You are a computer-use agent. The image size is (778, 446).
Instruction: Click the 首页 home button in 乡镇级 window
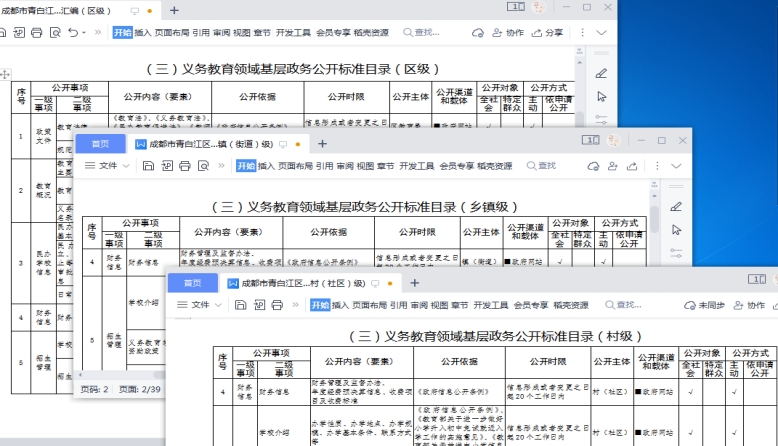click(100, 144)
